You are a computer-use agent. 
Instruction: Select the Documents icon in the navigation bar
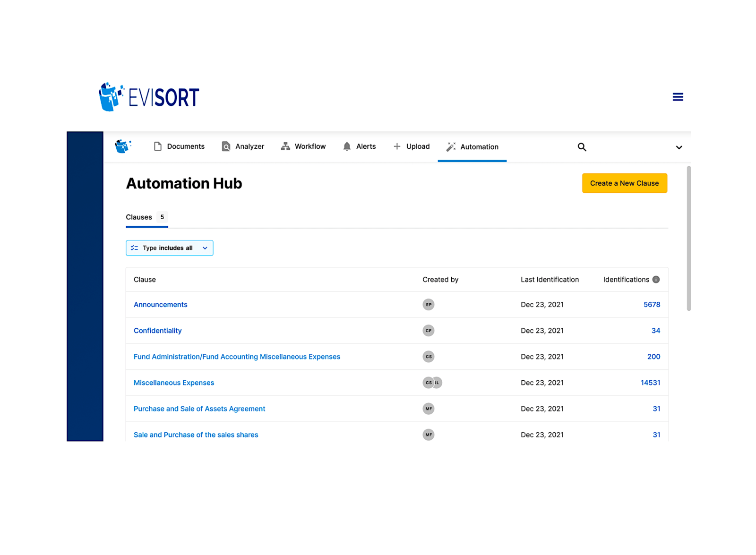pos(158,146)
